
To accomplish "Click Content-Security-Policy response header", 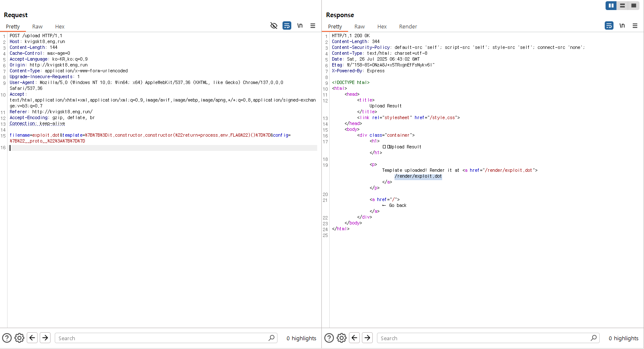I will 458,47.
